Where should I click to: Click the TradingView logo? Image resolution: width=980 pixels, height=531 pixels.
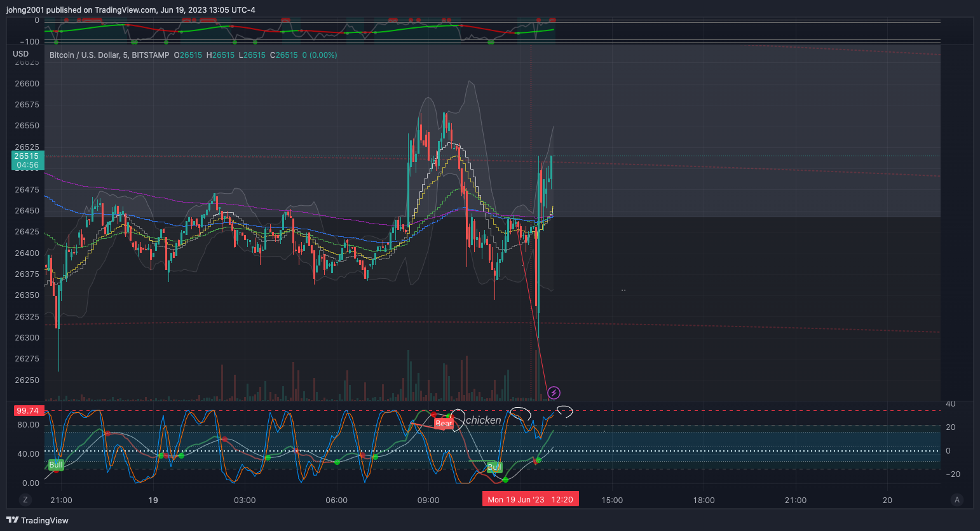point(37,520)
